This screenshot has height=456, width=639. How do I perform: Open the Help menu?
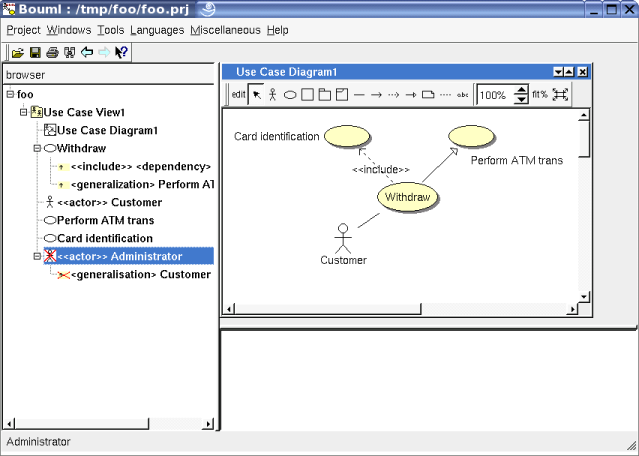click(x=278, y=30)
